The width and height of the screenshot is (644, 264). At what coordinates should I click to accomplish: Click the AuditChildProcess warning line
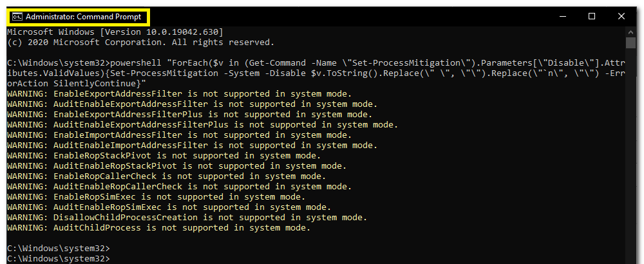[x=159, y=227]
